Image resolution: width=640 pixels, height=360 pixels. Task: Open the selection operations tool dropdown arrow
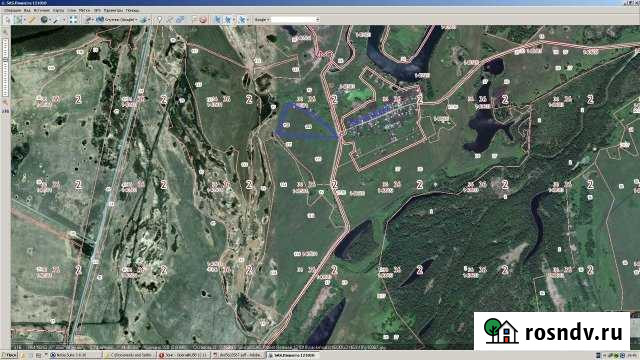click(24, 20)
